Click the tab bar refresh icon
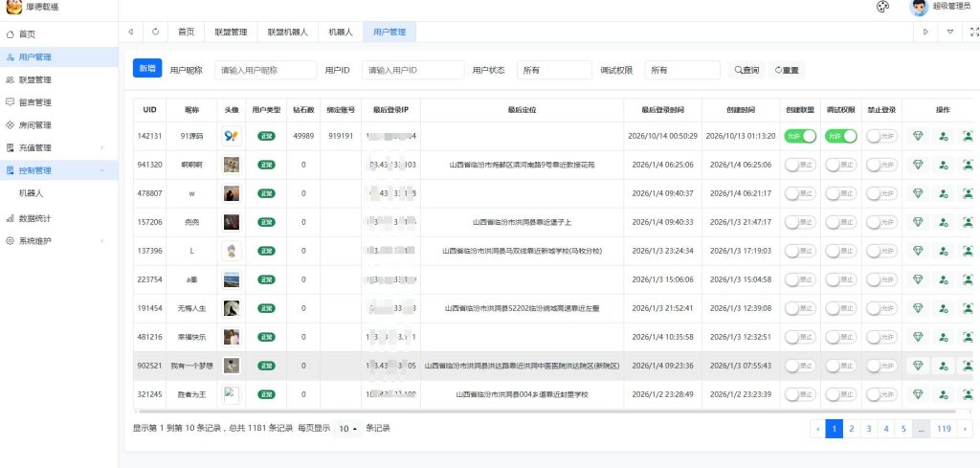This screenshot has height=468, width=980. coord(155,32)
